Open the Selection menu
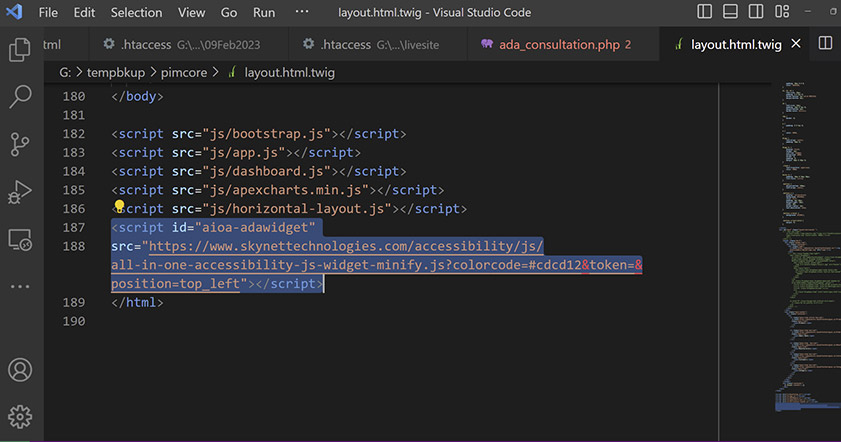Viewport: 841px width, 442px height. click(x=136, y=12)
